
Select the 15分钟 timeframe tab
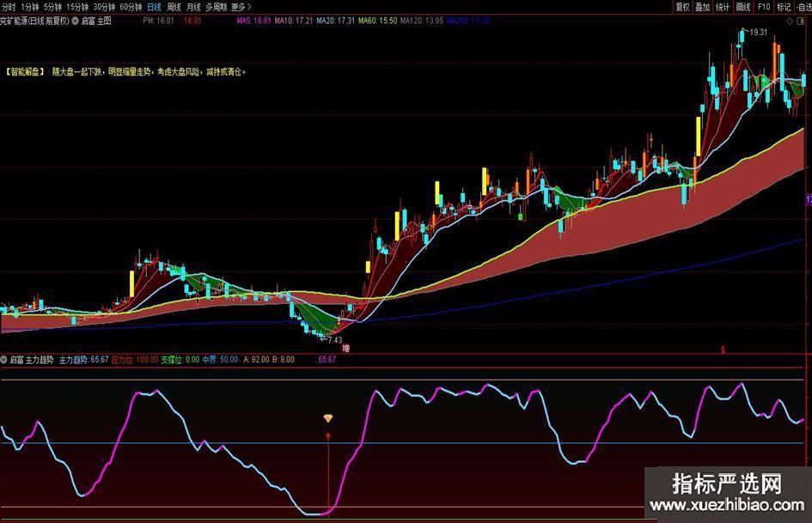coord(77,7)
